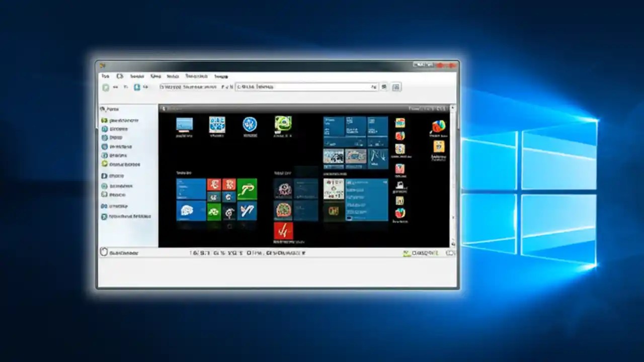The width and height of the screenshot is (644, 362).
Task: Open the blue globe icon in the VM desktop
Action: coord(250,124)
